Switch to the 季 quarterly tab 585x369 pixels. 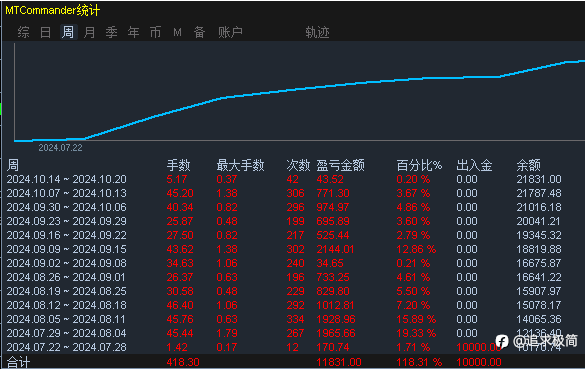coord(112,32)
